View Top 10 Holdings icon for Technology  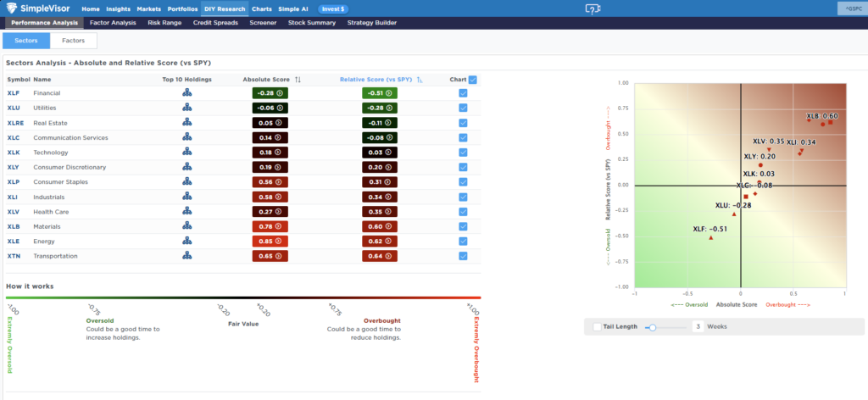click(186, 153)
